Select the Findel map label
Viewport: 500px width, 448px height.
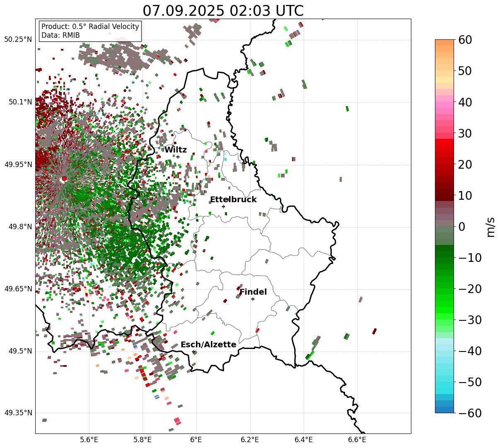(x=253, y=292)
